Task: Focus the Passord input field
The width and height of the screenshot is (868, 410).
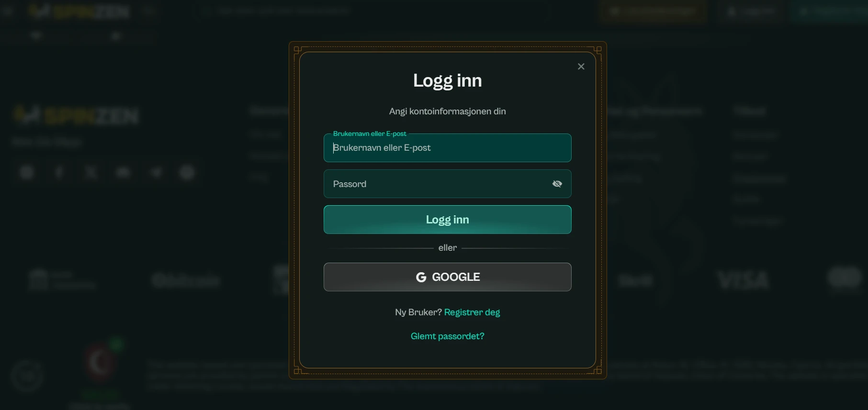Action: point(447,184)
